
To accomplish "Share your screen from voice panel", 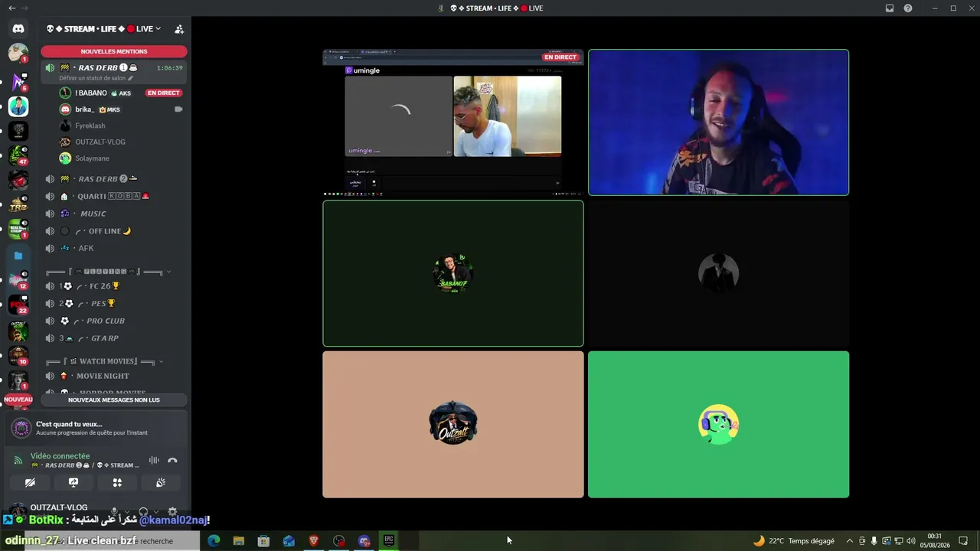I will click(73, 483).
